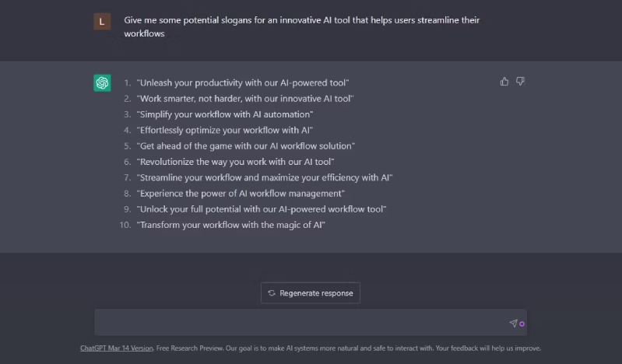Click the slogan "Effortlessly optimize your workflow"
The height and width of the screenshot is (364, 622).
pyautogui.click(x=224, y=130)
